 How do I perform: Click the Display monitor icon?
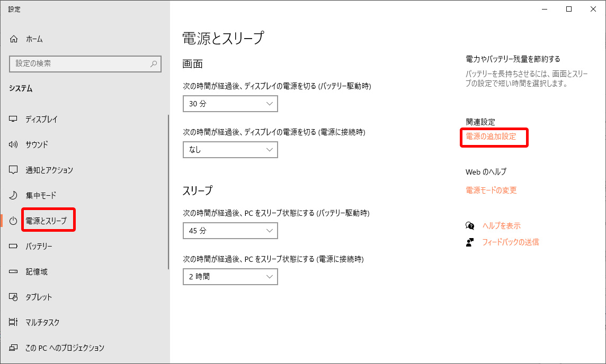click(x=14, y=119)
